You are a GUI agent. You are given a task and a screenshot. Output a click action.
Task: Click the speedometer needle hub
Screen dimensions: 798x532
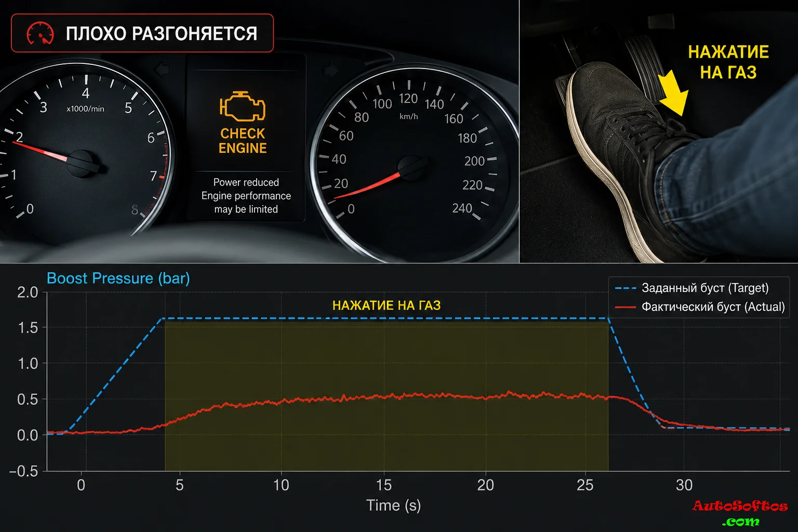coord(414,167)
